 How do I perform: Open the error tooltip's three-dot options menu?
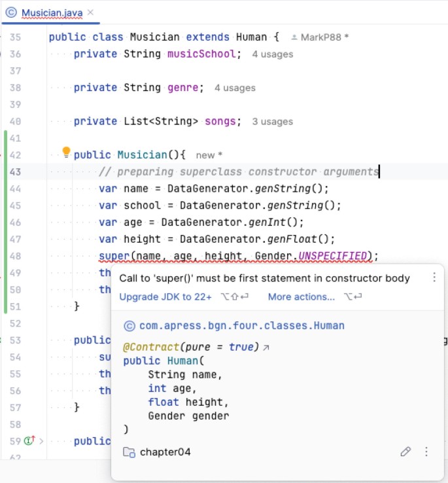[434, 277]
